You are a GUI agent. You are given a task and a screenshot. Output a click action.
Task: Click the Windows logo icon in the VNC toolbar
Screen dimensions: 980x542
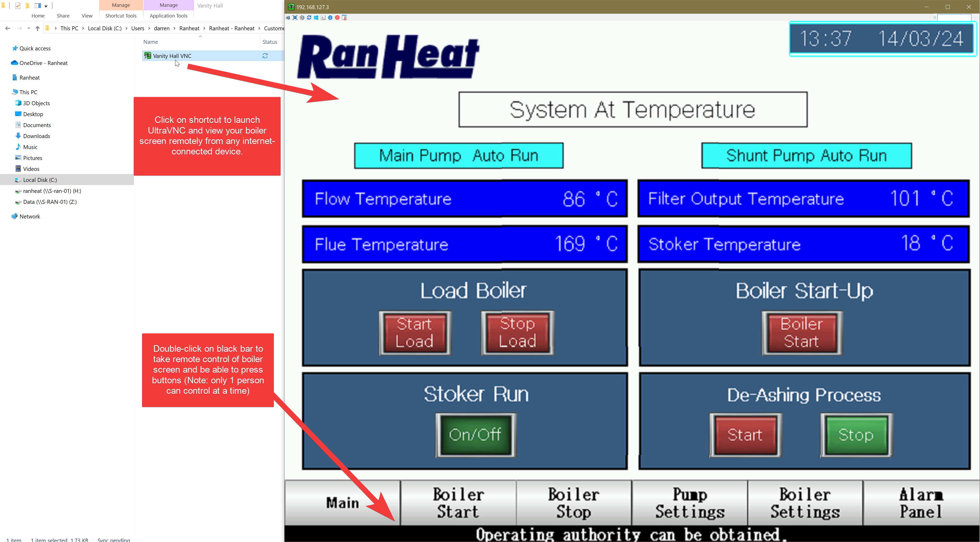pyautogui.click(x=316, y=17)
